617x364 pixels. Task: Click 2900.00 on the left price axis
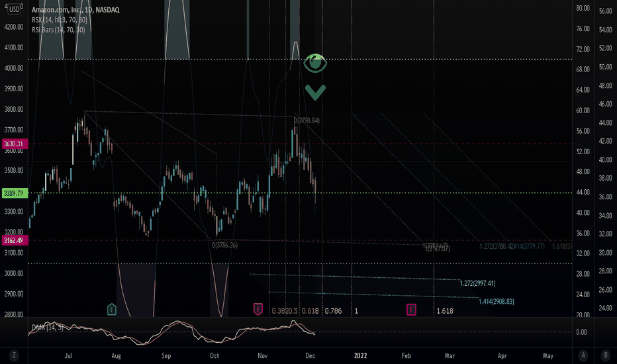tap(14, 294)
